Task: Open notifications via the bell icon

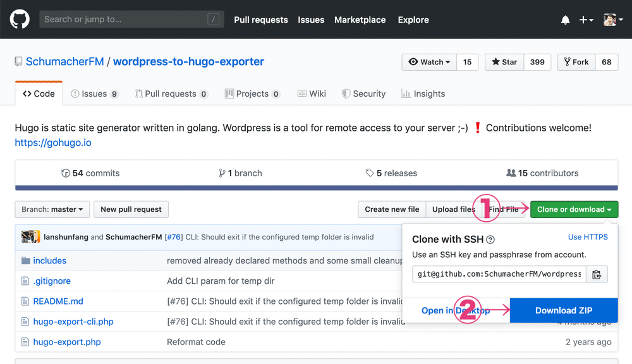Action: (x=565, y=19)
